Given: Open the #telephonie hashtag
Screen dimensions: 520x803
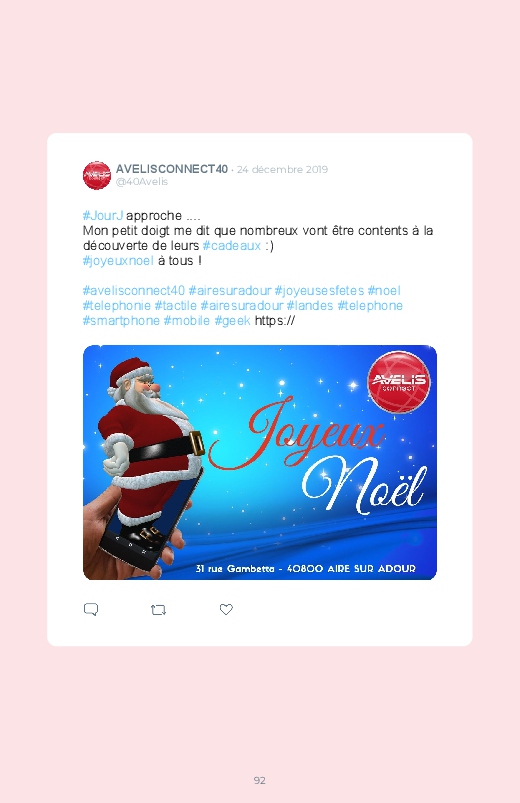Looking at the screenshot, I should tap(117, 306).
